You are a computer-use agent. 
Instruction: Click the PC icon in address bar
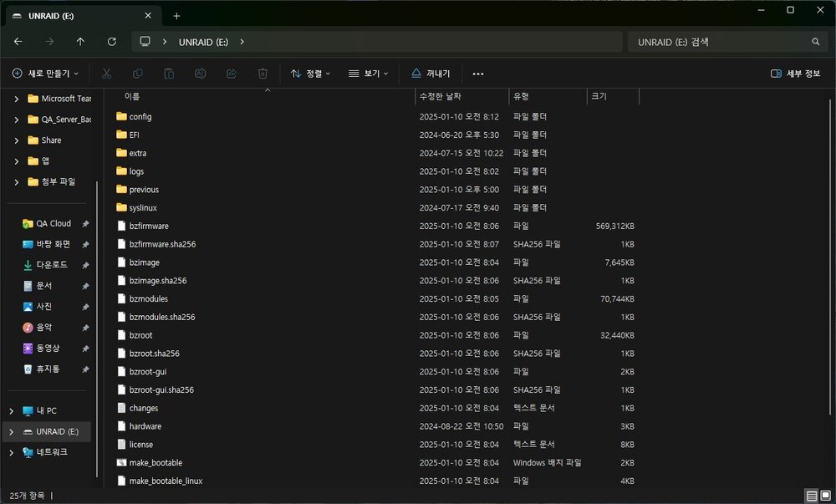click(x=145, y=42)
